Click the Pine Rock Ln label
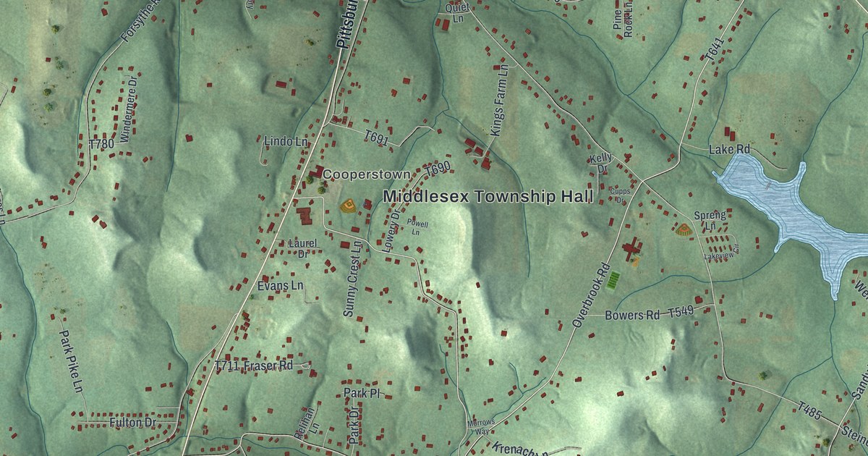Viewport: 868px width, 456px height. coord(622,18)
